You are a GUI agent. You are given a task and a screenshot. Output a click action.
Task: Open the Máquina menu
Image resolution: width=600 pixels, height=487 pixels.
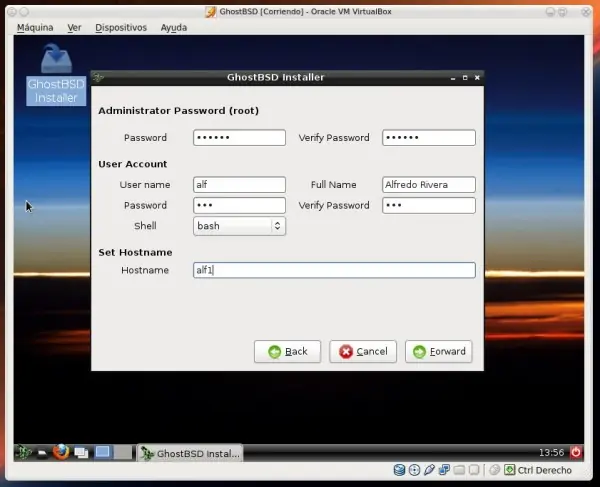coord(35,28)
